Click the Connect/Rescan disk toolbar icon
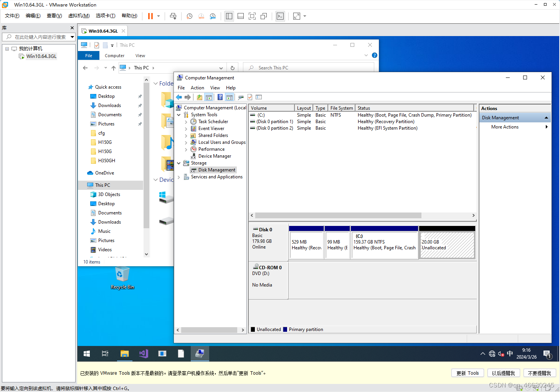The height and width of the screenshot is (392, 560). tap(241, 97)
